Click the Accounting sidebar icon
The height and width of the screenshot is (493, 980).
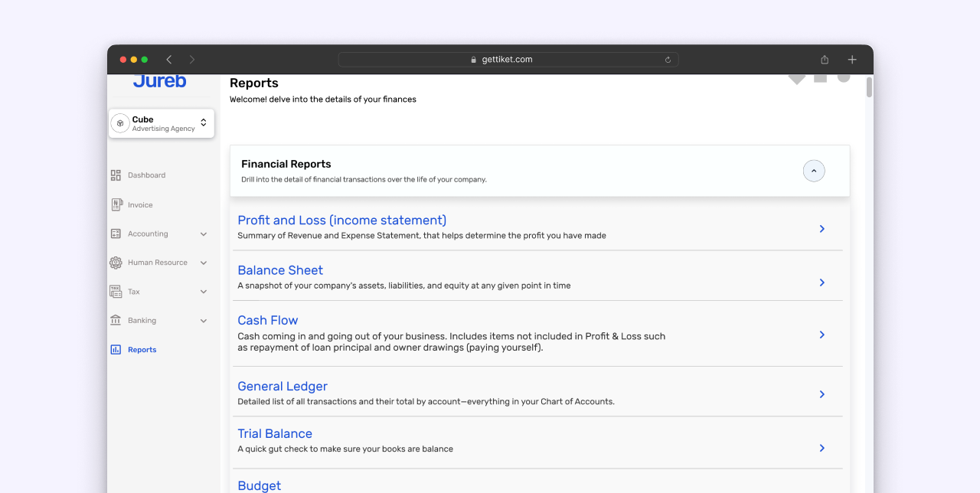coord(116,233)
